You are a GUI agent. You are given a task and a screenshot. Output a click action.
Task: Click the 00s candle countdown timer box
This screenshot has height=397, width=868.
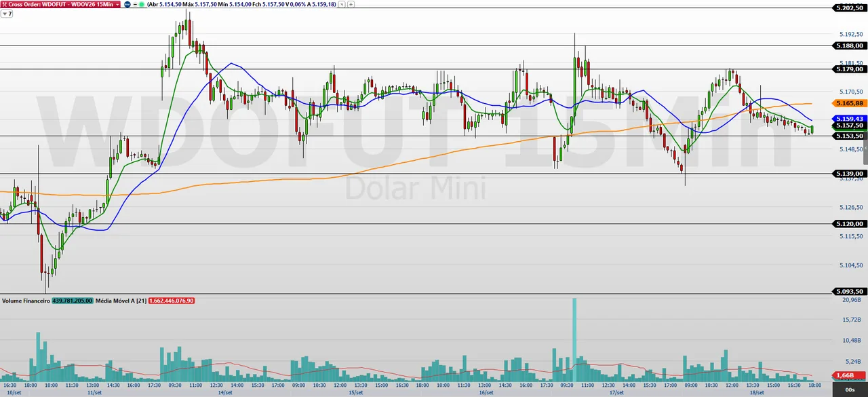(850, 390)
